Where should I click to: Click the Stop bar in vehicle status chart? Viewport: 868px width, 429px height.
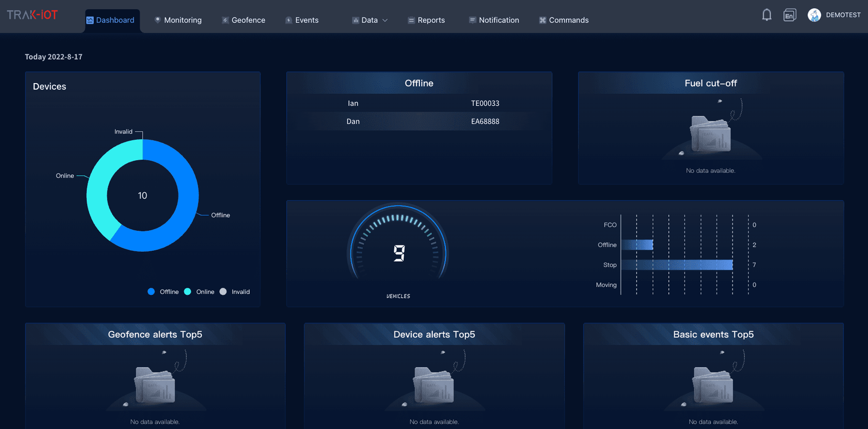[x=677, y=264]
